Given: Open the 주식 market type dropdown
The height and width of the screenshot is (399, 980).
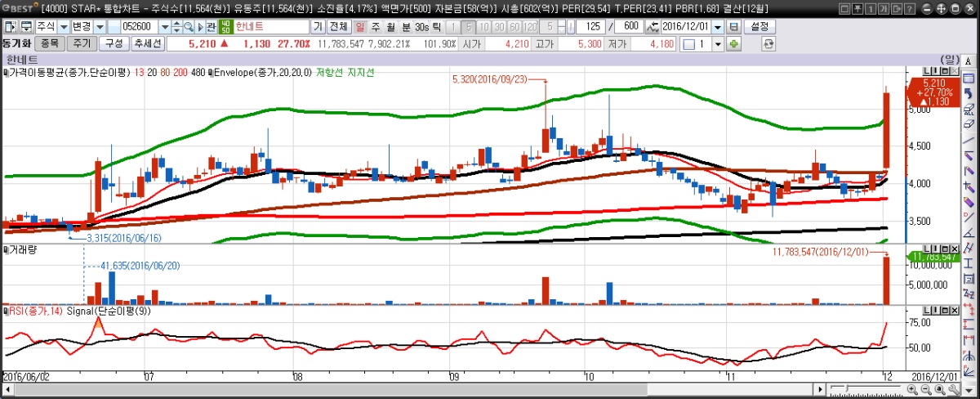Looking at the screenshot, I should (64, 26).
